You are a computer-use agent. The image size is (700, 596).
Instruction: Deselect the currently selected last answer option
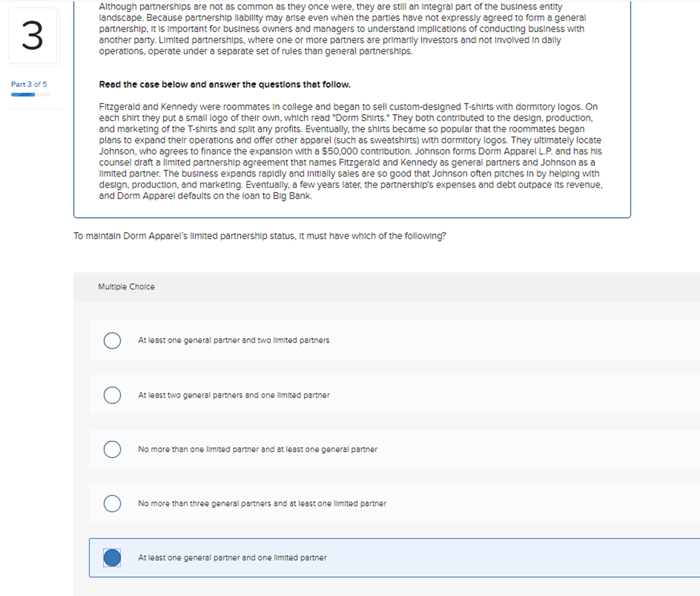click(x=112, y=558)
